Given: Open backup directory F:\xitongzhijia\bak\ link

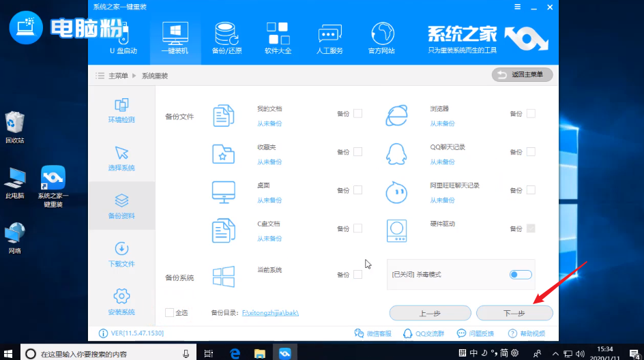Looking at the screenshot, I should click(270, 313).
